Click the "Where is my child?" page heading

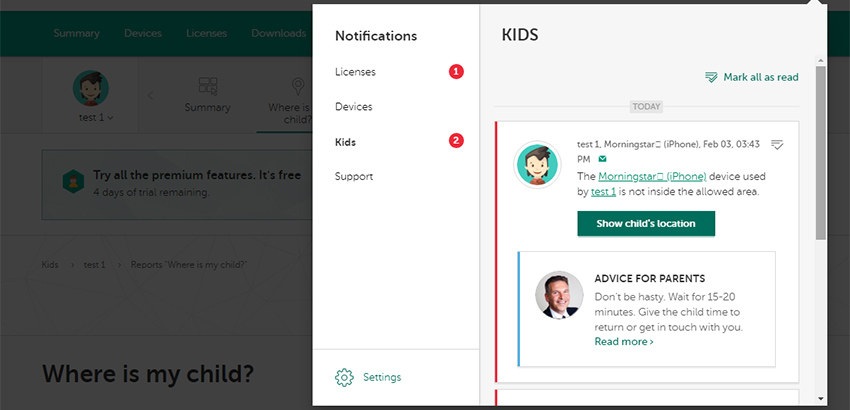(148, 374)
